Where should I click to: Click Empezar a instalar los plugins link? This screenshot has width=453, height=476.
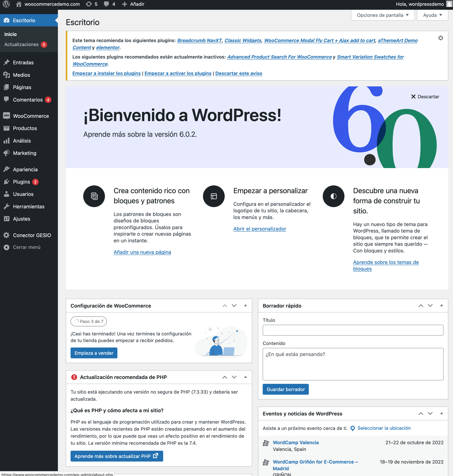(107, 73)
